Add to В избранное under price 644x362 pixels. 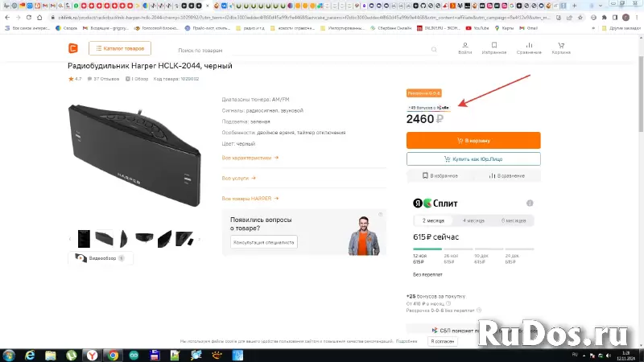pos(440,175)
